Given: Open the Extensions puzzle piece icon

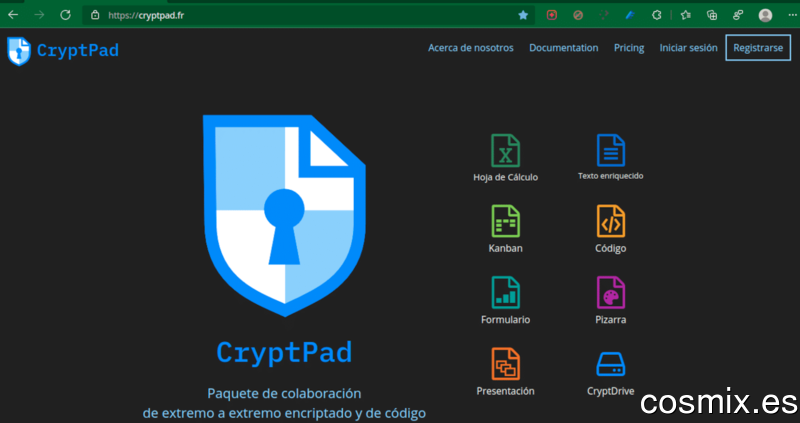Looking at the screenshot, I should coord(657,15).
